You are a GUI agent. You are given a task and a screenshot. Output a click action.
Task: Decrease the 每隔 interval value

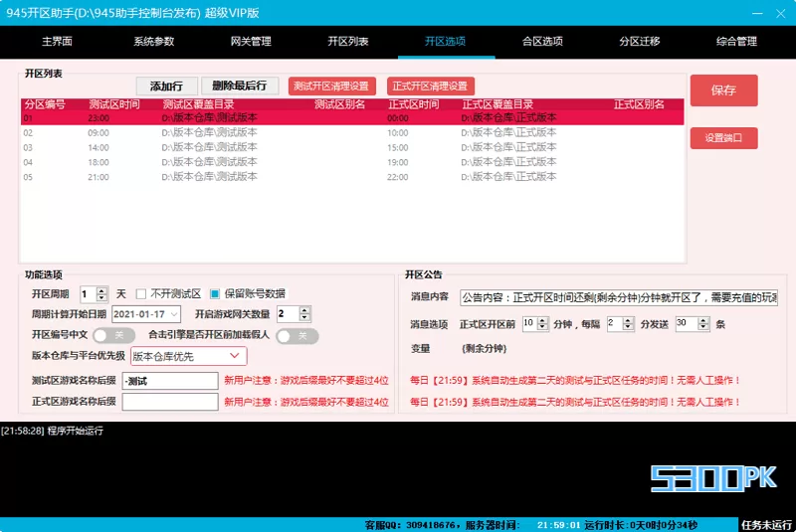tap(628, 327)
